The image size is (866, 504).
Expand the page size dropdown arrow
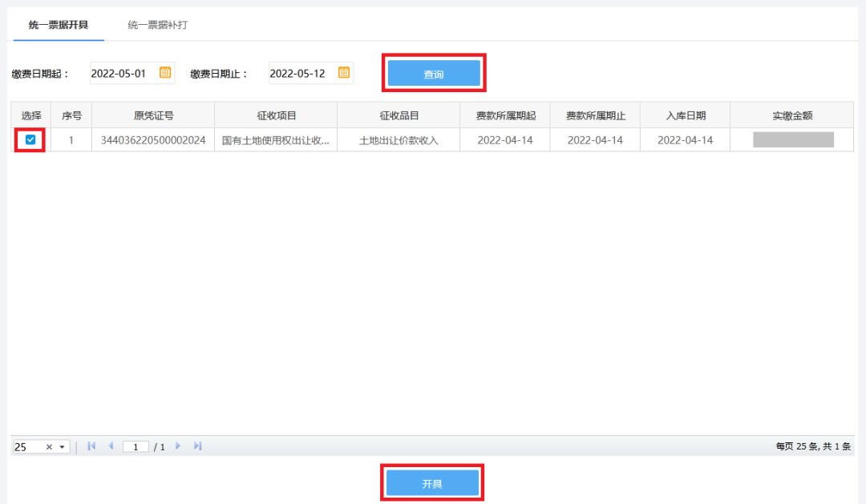pyautogui.click(x=62, y=447)
